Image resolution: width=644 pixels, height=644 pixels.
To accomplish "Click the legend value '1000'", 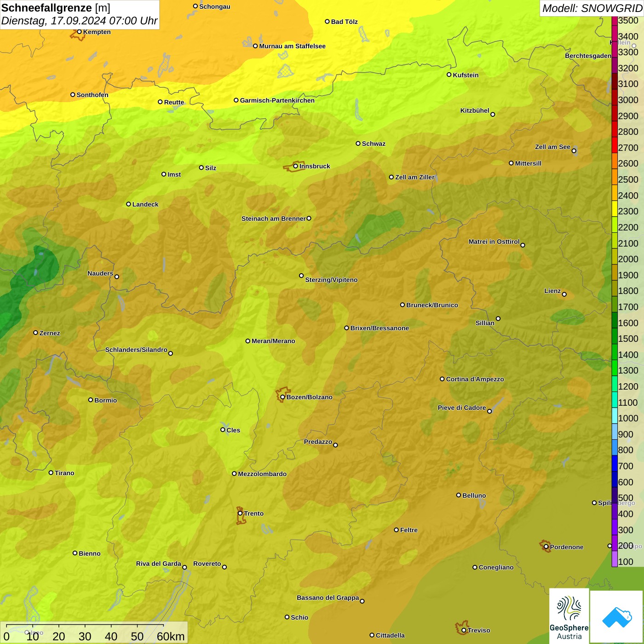I will coord(628,418).
